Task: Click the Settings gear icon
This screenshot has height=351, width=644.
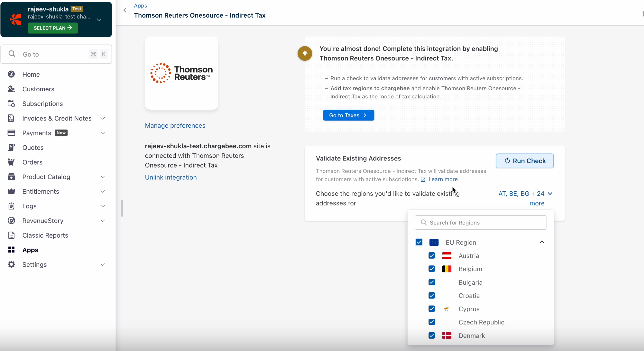Action: [x=11, y=265]
